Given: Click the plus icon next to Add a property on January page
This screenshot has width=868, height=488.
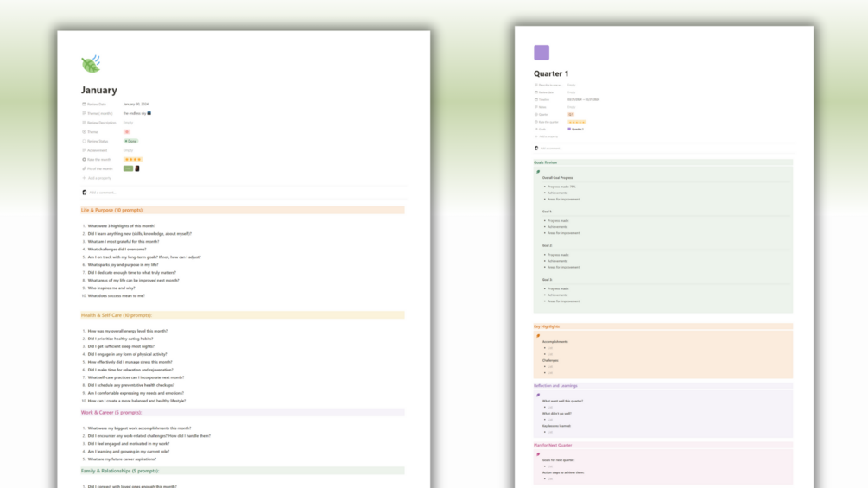Looking at the screenshot, I should (x=84, y=178).
